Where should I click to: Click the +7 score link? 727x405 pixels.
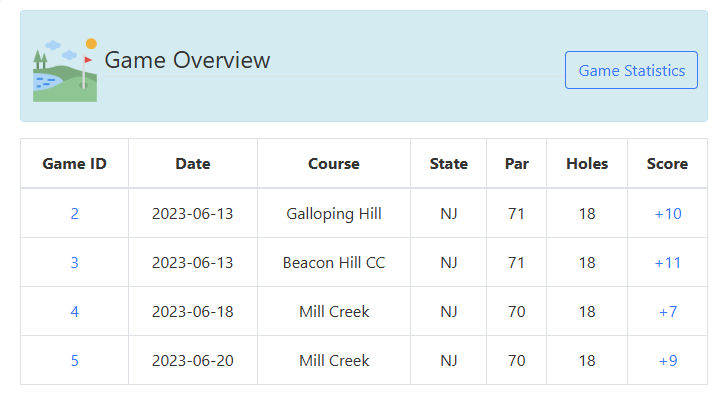pos(667,312)
